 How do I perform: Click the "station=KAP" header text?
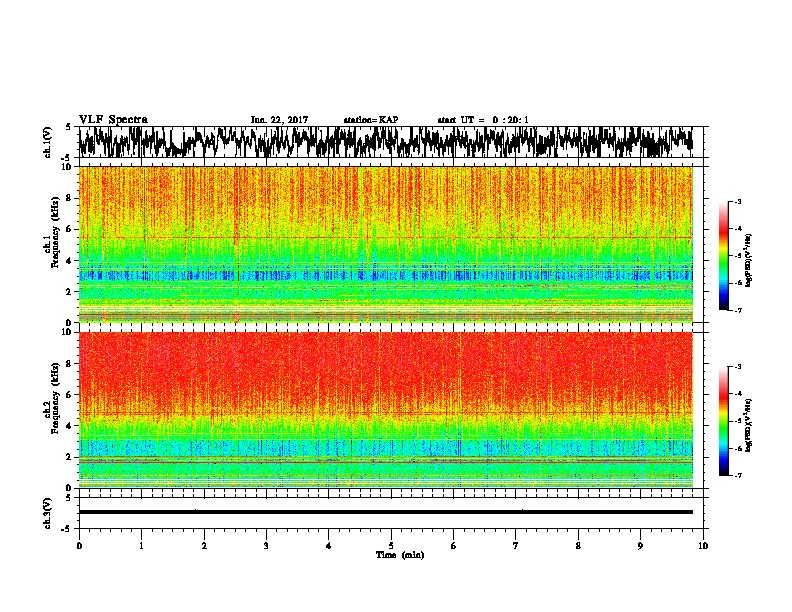coord(371,120)
